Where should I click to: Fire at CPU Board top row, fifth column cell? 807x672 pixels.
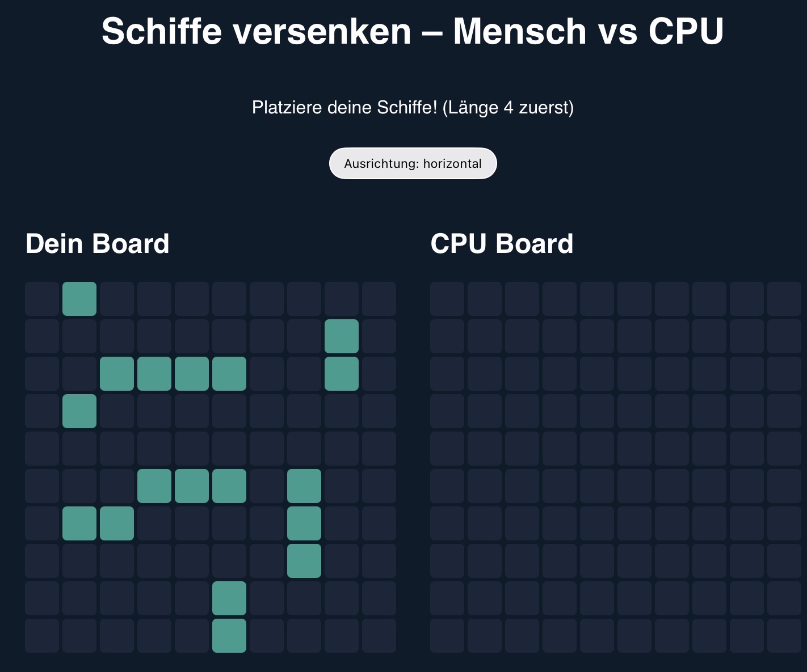pyautogui.click(x=597, y=299)
